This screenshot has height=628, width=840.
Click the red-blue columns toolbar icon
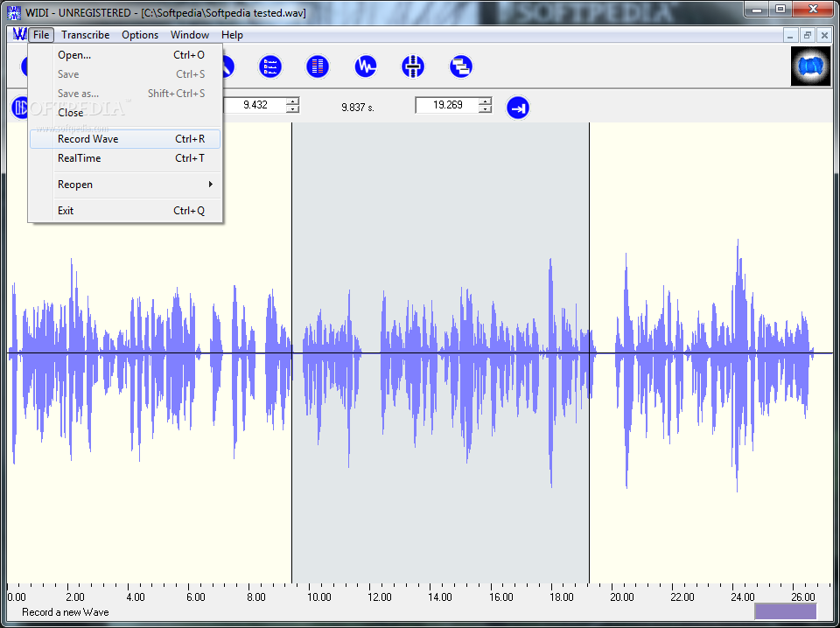tap(318, 66)
